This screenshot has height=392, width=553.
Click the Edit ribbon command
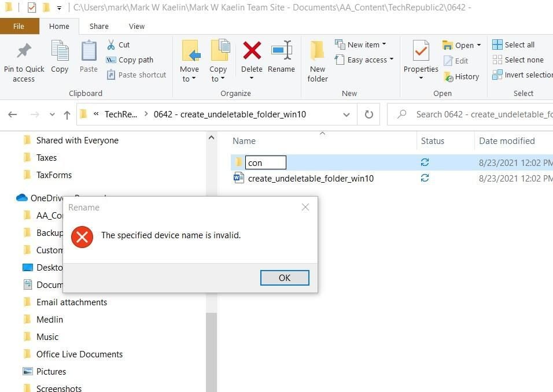pos(456,61)
